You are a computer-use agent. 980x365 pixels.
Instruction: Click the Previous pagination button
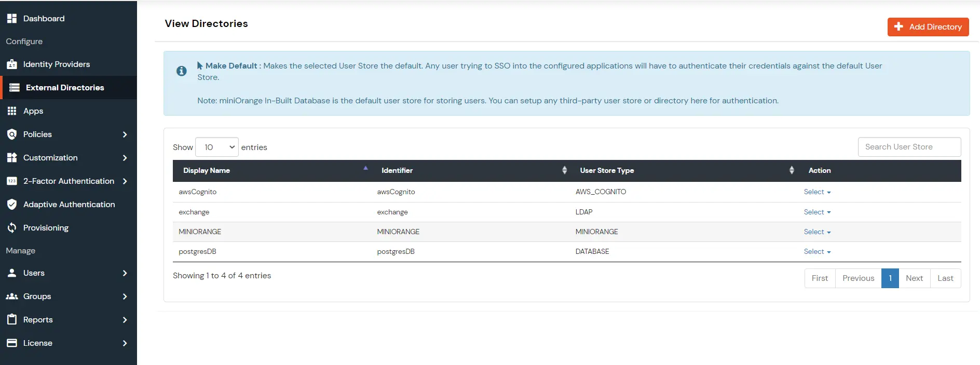[x=858, y=278]
